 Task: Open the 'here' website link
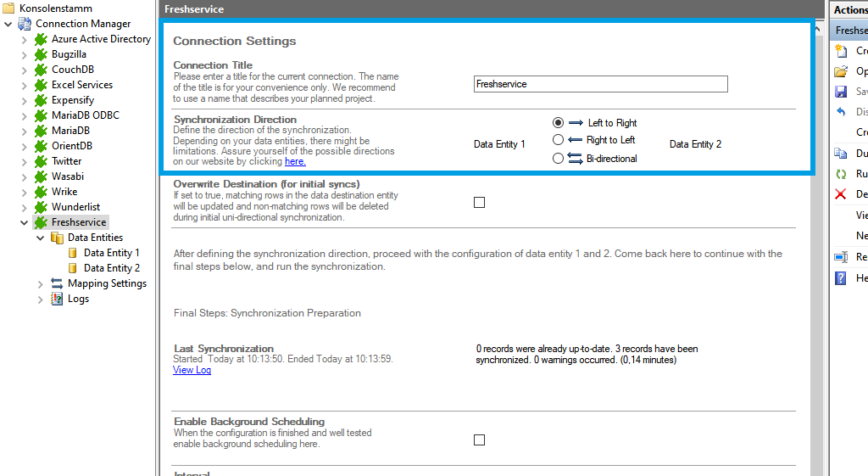(295, 161)
